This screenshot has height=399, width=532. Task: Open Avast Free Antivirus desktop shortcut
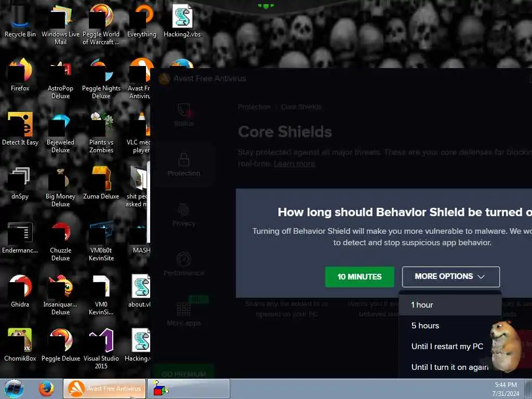coord(139,78)
